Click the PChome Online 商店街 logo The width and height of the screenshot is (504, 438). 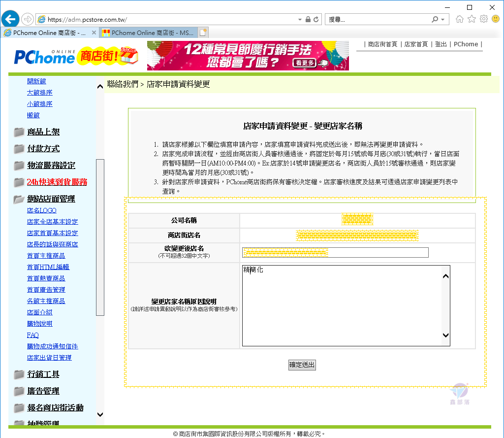tap(76, 56)
